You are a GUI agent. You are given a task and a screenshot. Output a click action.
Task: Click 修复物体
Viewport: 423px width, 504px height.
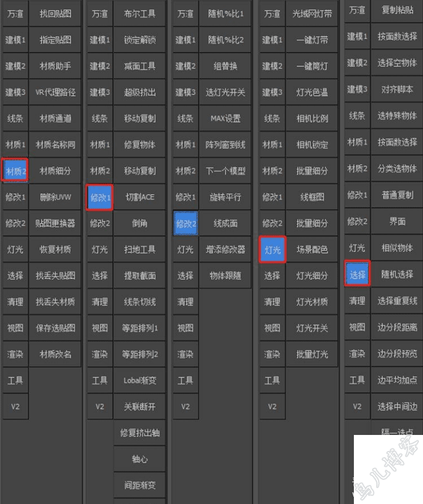point(139,145)
